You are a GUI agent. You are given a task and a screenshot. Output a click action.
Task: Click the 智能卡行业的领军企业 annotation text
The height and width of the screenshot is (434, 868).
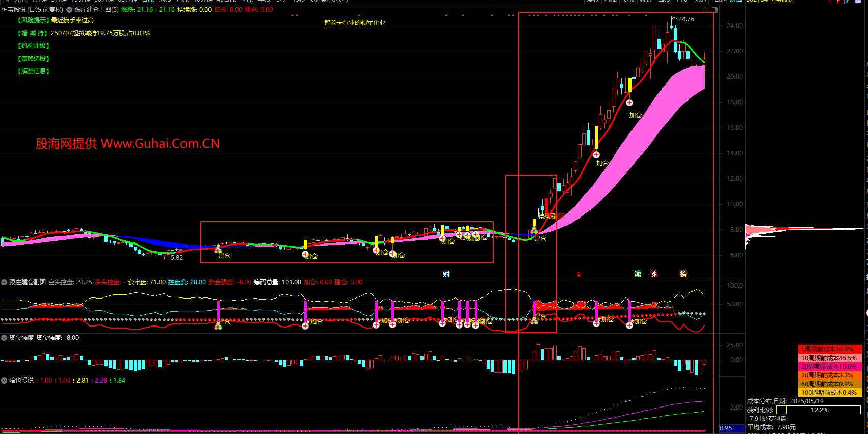point(355,23)
